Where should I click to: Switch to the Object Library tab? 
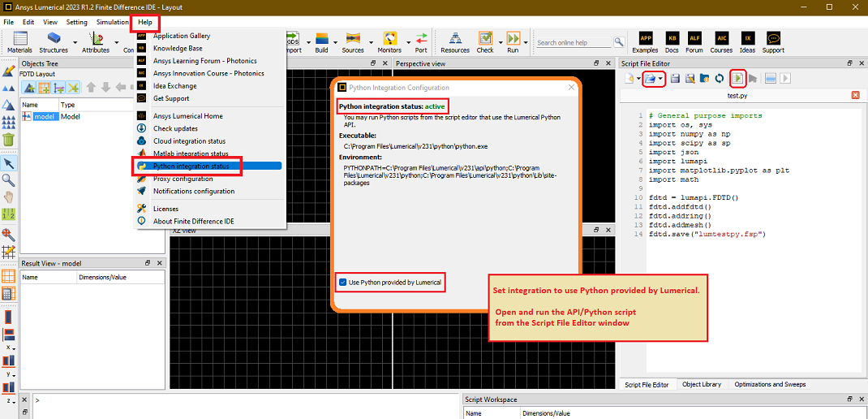pyautogui.click(x=702, y=384)
